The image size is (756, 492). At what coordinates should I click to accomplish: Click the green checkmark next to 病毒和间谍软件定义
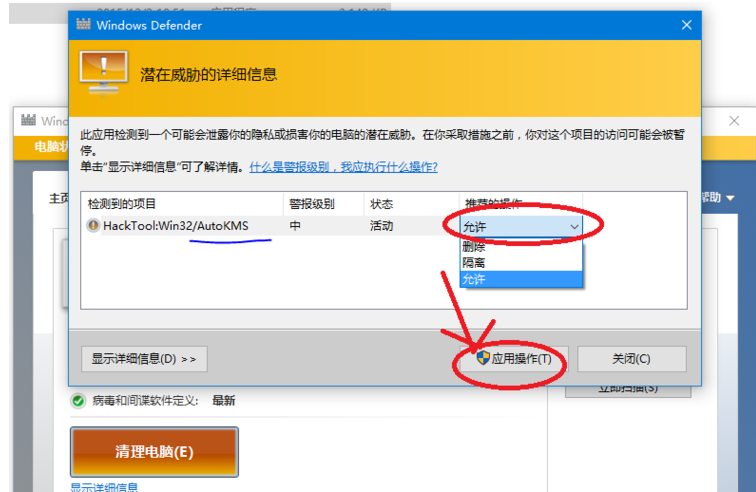point(78,400)
